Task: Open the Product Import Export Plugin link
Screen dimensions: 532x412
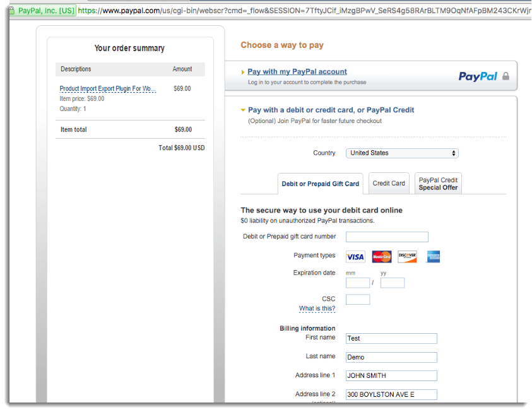Action: [x=108, y=88]
